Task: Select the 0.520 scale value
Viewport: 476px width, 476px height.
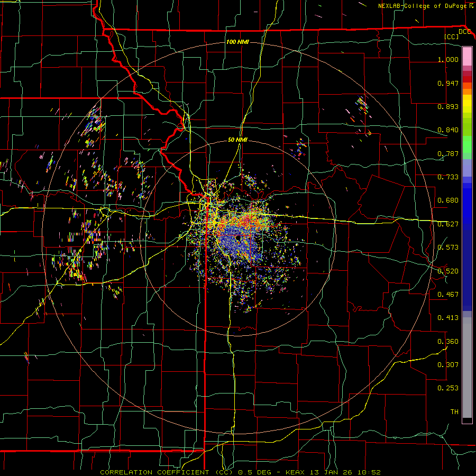Action: pos(448,271)
